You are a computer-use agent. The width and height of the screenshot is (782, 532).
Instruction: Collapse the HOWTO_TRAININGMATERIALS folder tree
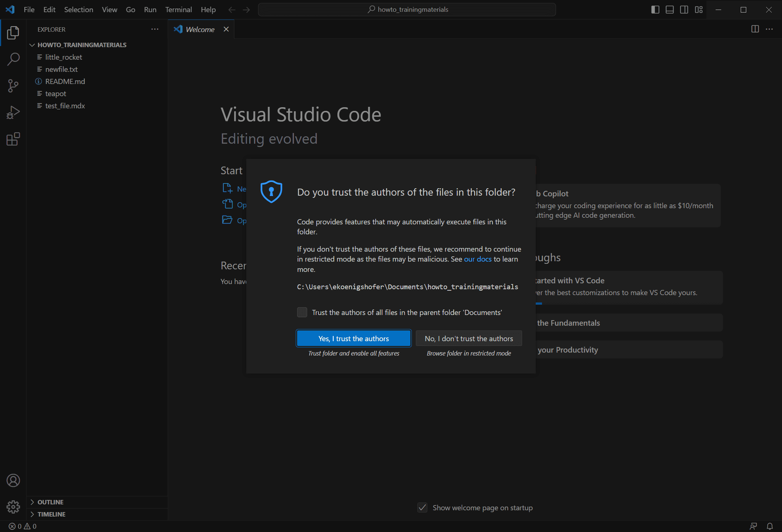click(x=32, y=45)
